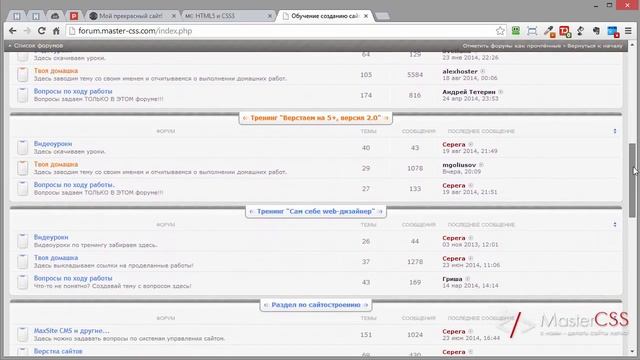Click forum icon beside 'Твоя домашка' 5584 messages
Image resolution: width=640 pixels, height=360 pixels.
(23, 74)
